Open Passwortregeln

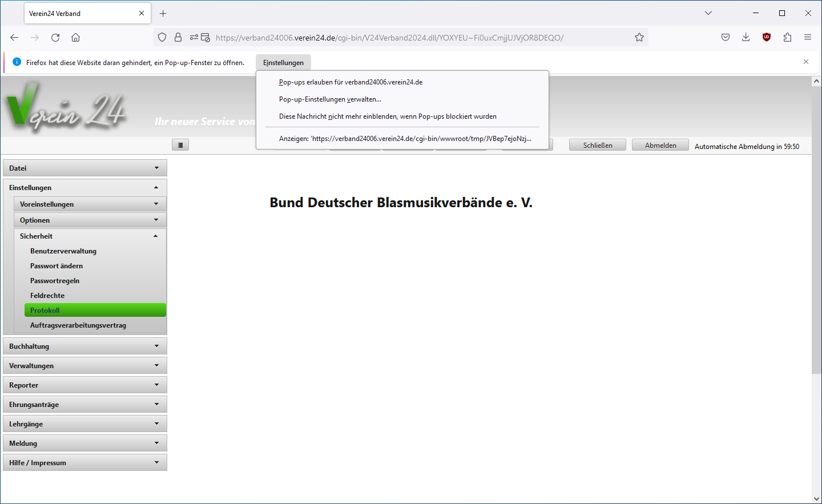(x=55, y=281)
